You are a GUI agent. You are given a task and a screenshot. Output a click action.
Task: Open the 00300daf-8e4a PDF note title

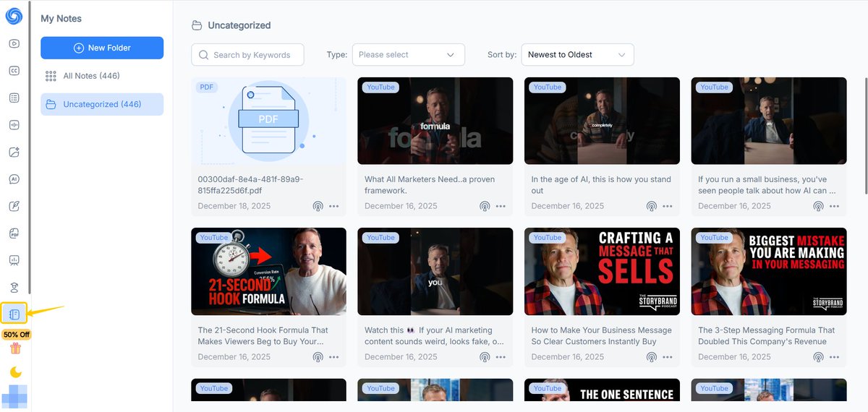(250, 185)
